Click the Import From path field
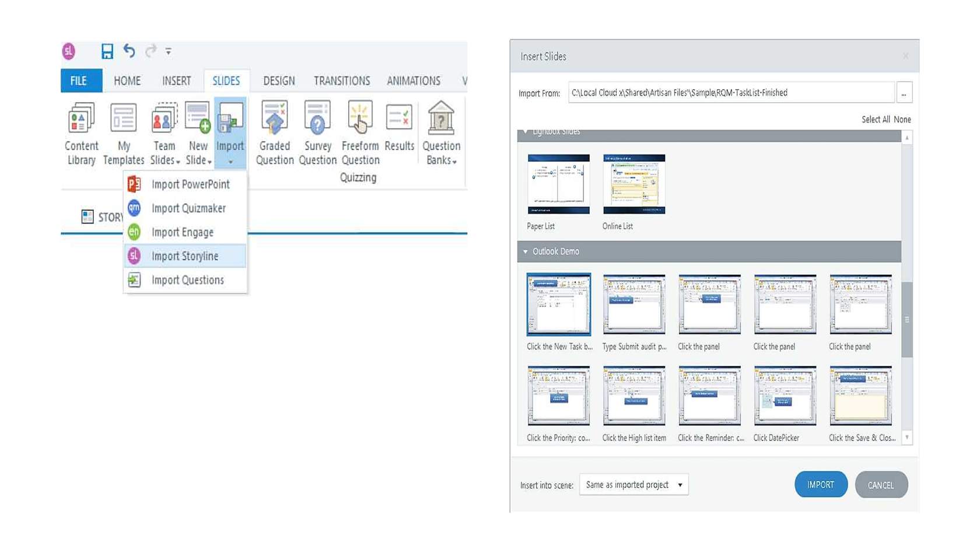The image size is (980, 552). tap(731, 93)
